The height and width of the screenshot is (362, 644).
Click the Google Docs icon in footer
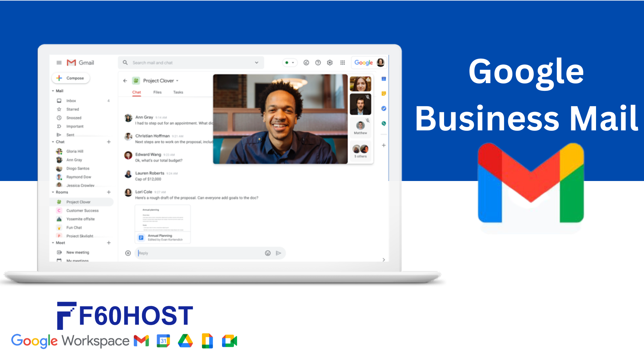207,341
